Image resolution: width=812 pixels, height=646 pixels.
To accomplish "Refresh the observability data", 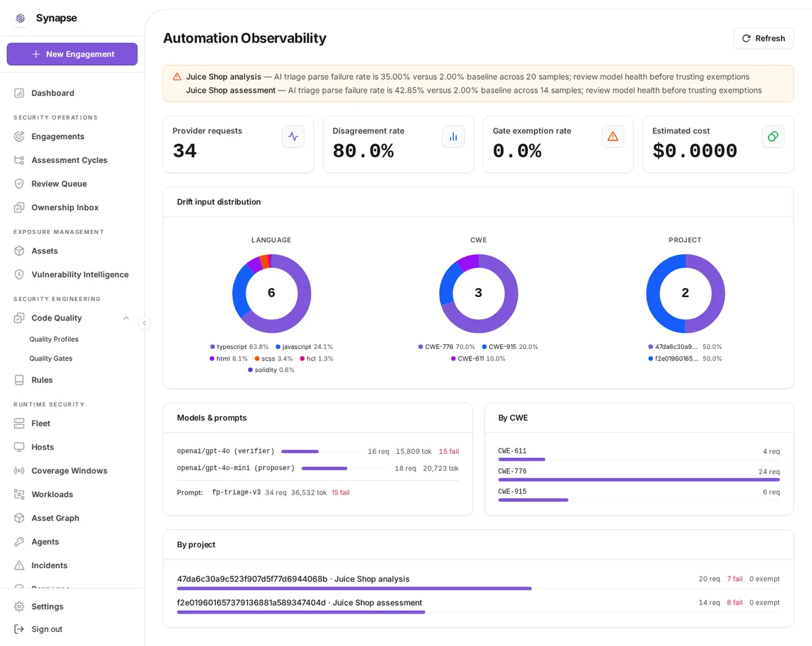I will tap(763, 39).
